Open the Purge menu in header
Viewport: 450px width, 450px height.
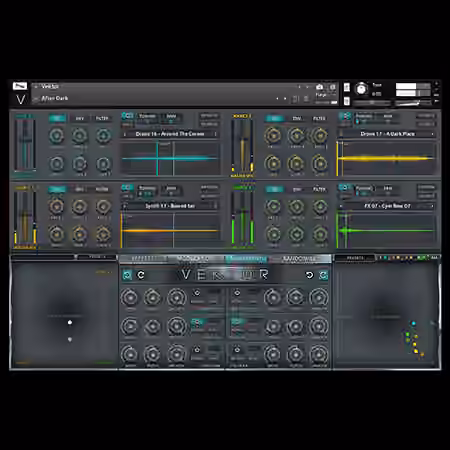tap(321, 95)
